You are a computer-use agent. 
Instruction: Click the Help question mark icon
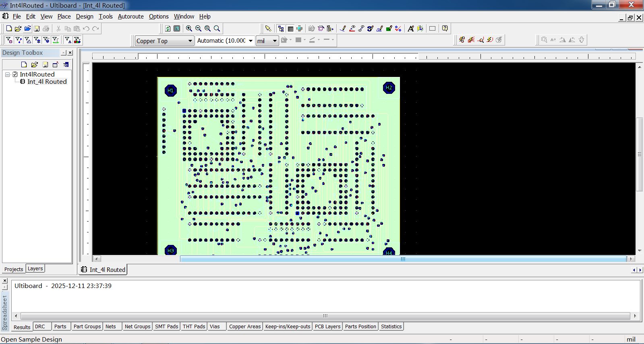pos(445,29)
